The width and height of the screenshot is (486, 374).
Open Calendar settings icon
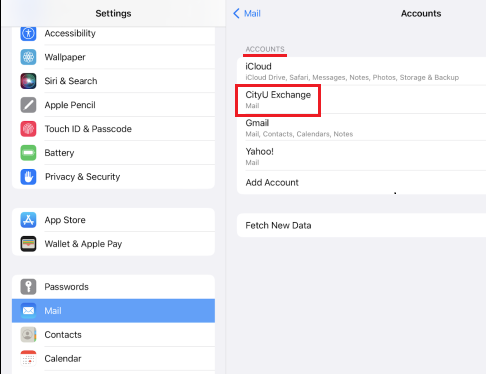pyautogui.click(x=28, y=359)
